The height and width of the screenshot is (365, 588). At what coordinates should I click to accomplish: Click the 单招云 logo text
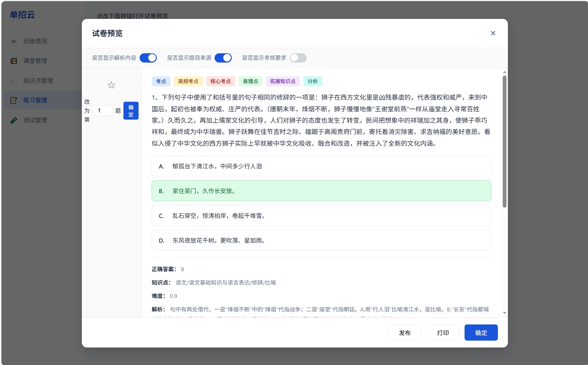click(22, 15)
